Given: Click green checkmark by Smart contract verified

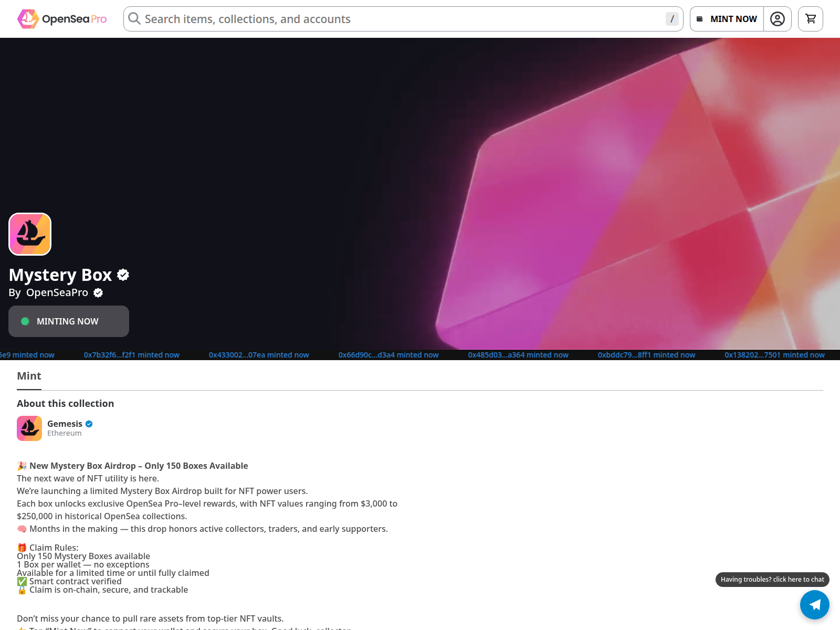Looking at the screenshot, I should coord(22,581).
